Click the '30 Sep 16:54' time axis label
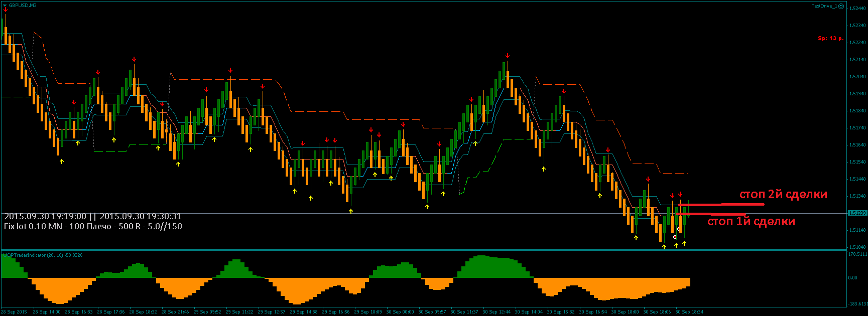The image size is (868, 316). (593, 311)
